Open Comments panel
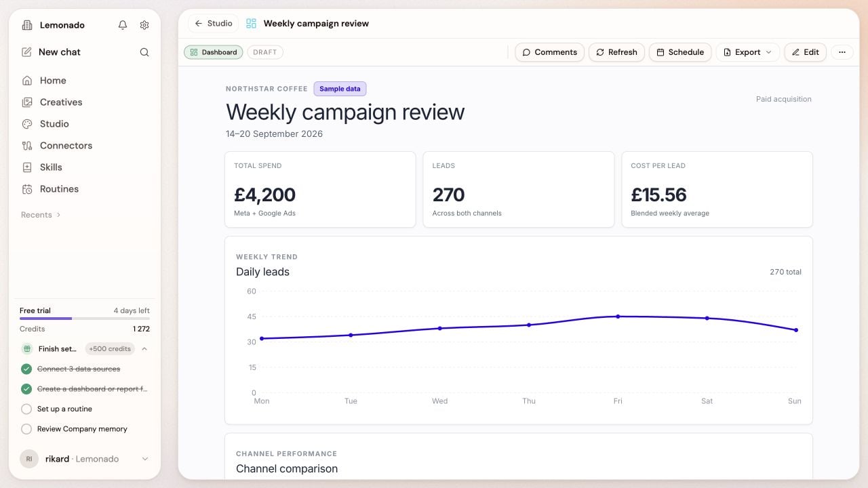 click(550, 52)
